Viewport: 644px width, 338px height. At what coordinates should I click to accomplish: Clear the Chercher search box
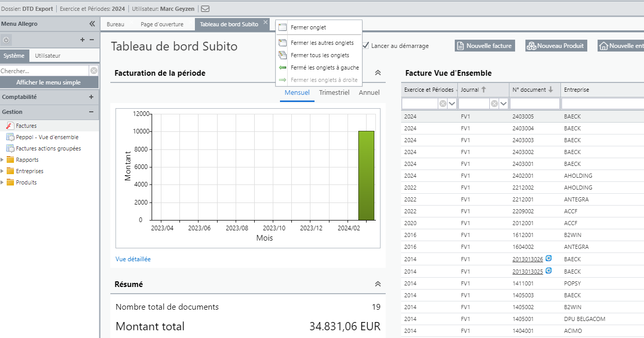pos(93,71)
